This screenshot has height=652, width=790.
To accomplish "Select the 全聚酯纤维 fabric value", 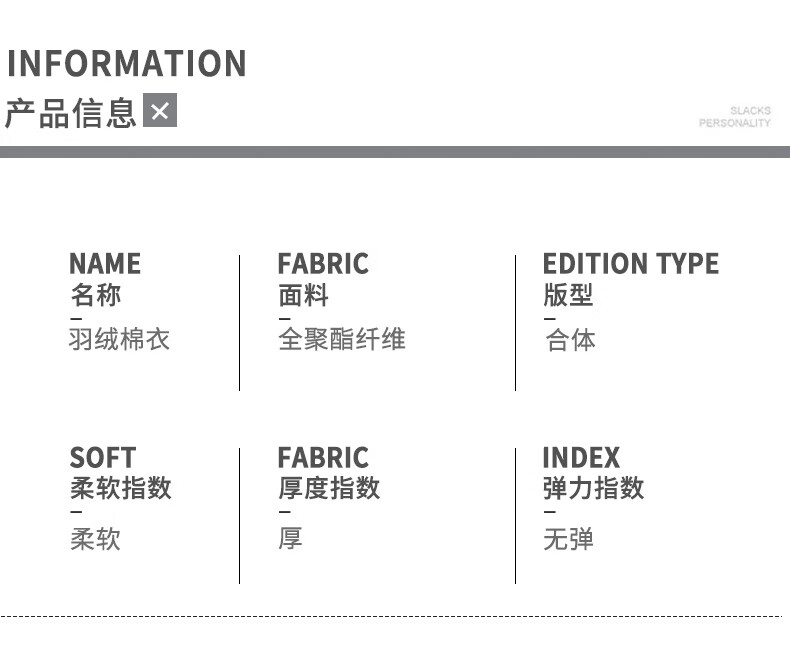I will (x=341, y=340).
